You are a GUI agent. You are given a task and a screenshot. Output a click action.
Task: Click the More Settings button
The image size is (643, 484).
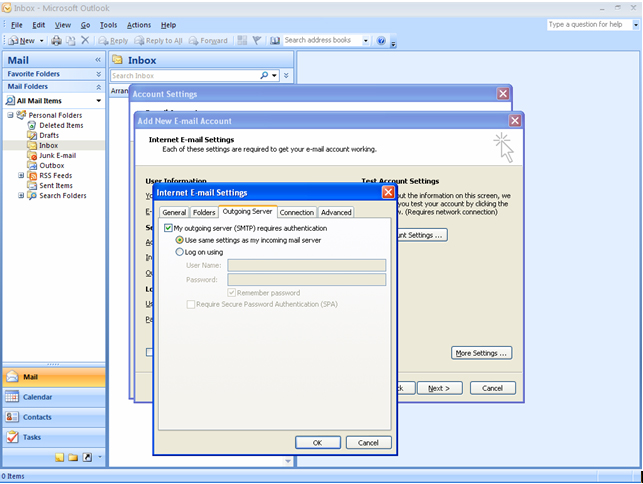pos(482,353)
